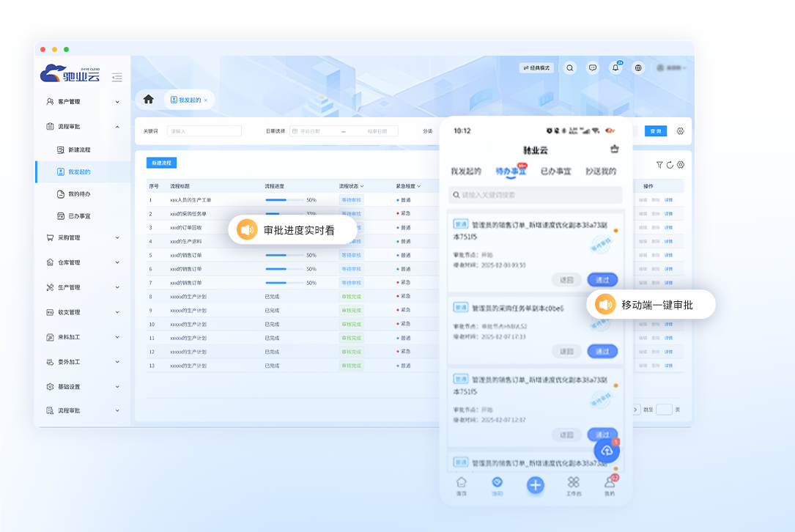Viewport: 795px width, 532px height.
Task: Click the table filter funnel icon
Action: [659, 165]
